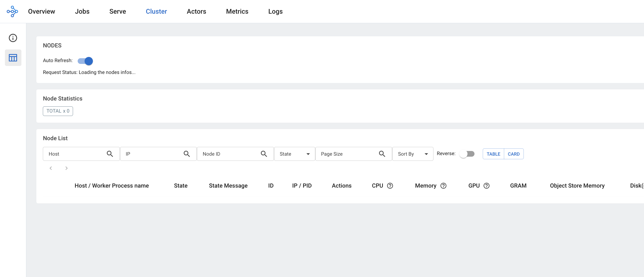Viewport: 644px width, 277px height.
Task: Click the CPU help question icon
Action: tap(390, 186)
